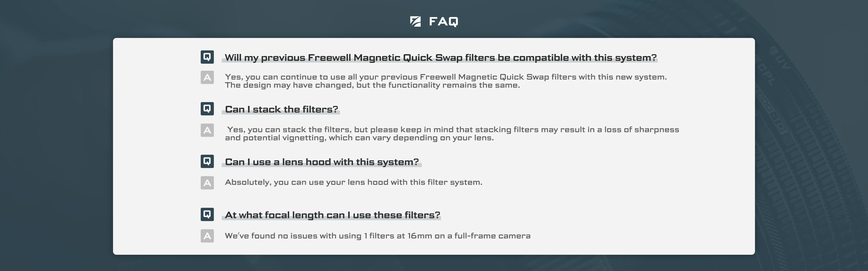Click the A icon beside the stacking answer
868x271 pixels.
tap(207, 130)
